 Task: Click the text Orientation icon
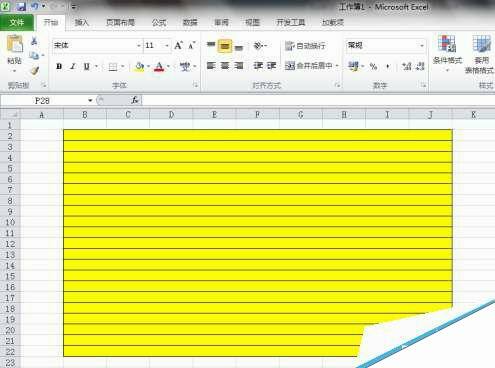pyautogui.click(x=258, y=45)
